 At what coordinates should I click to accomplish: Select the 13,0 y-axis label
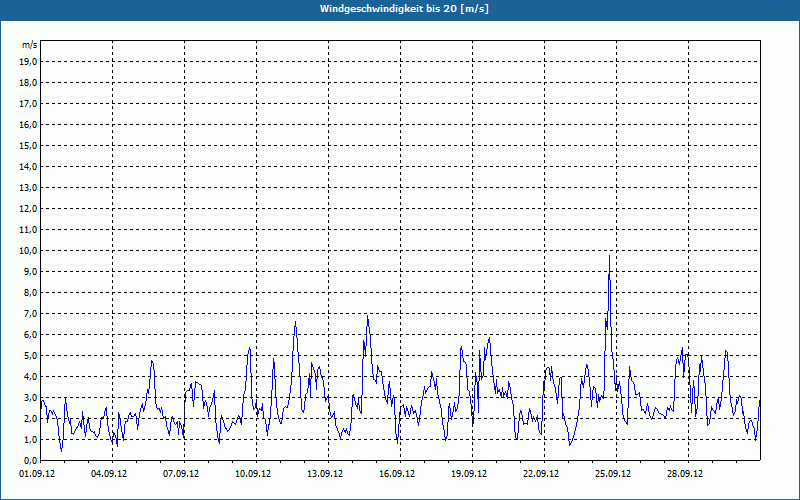28,187
